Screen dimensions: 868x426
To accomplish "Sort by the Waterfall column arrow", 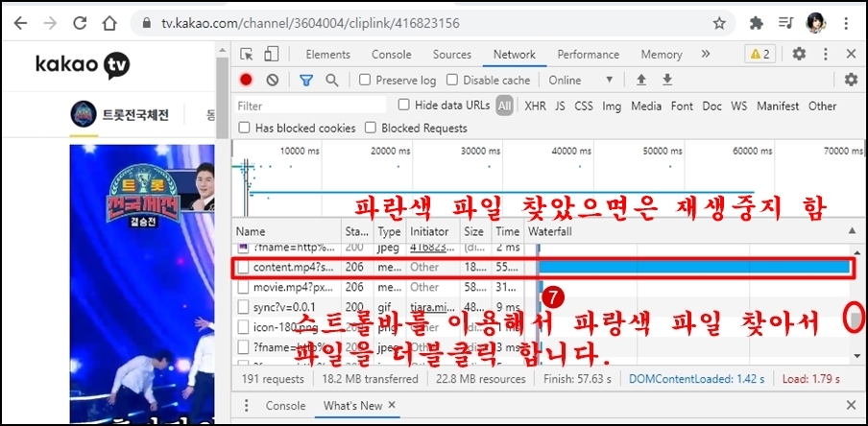I will point(852,230).
